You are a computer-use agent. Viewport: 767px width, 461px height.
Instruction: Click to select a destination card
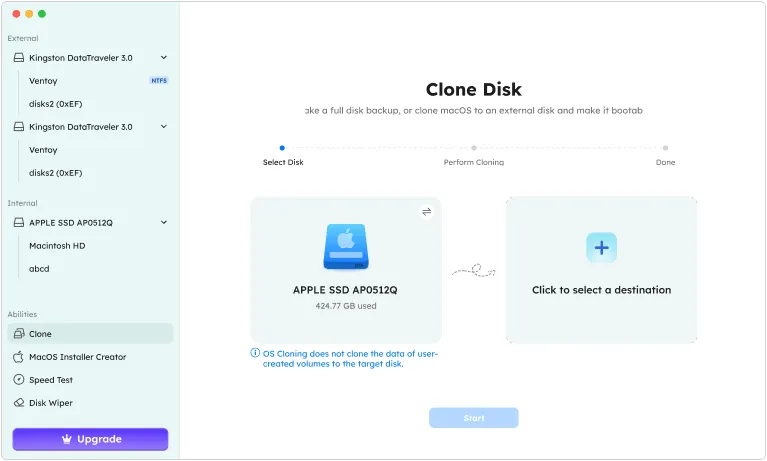tap(601, 270)
